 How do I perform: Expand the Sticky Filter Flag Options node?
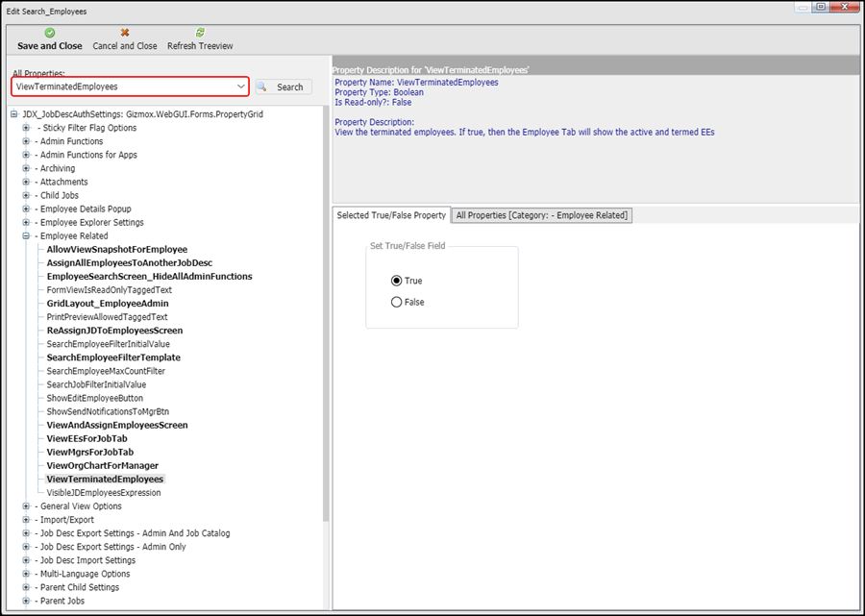click(x=26, y=128)
